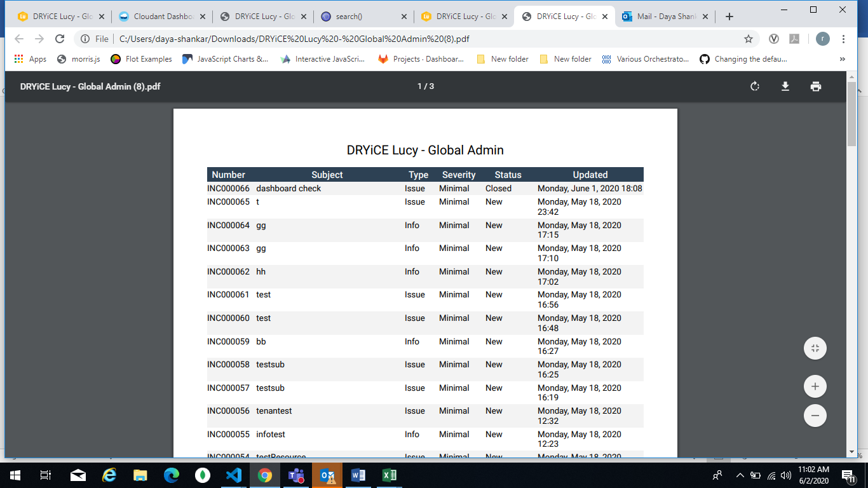Click the subject 'dashboard check'
This screenshot has height=488, width=868.
pos(288,189)
